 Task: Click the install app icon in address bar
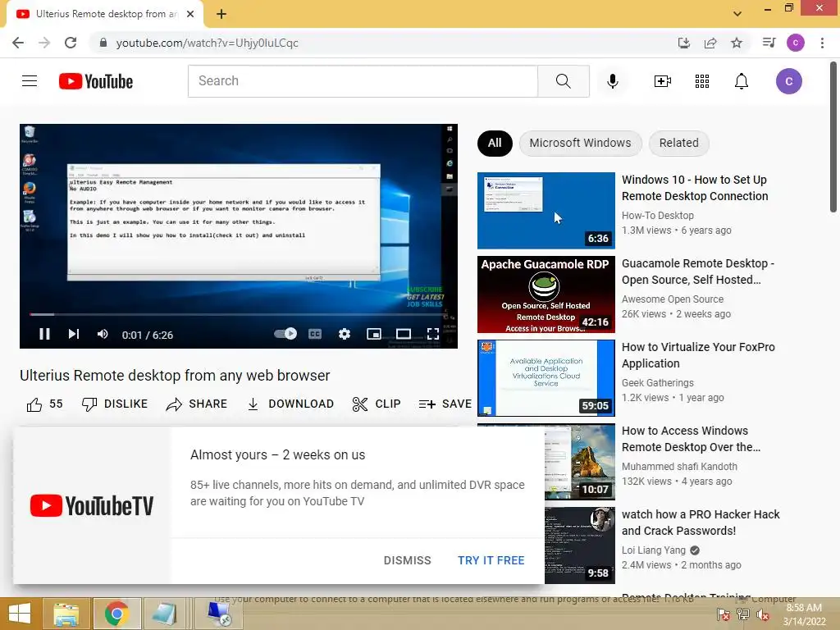(x=683, y=43)
